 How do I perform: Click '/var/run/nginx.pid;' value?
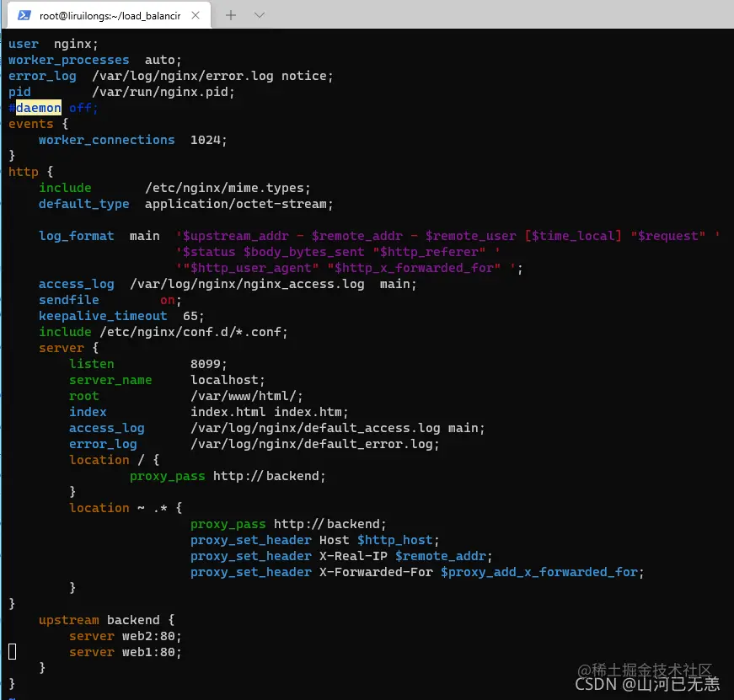pos(163,92)
